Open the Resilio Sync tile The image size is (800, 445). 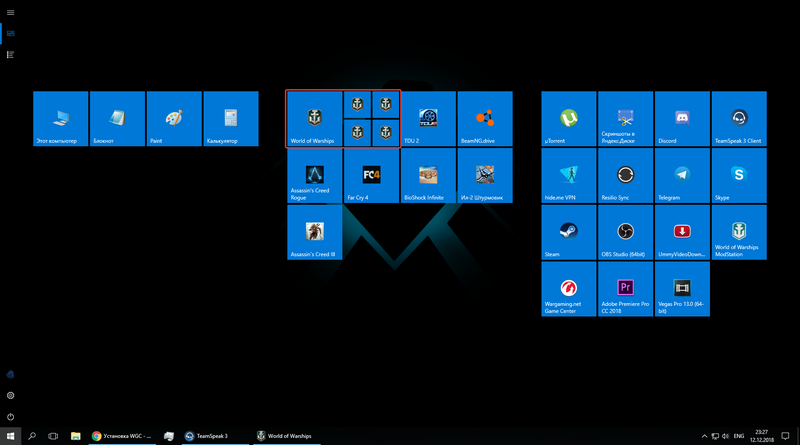pos(626,176)
